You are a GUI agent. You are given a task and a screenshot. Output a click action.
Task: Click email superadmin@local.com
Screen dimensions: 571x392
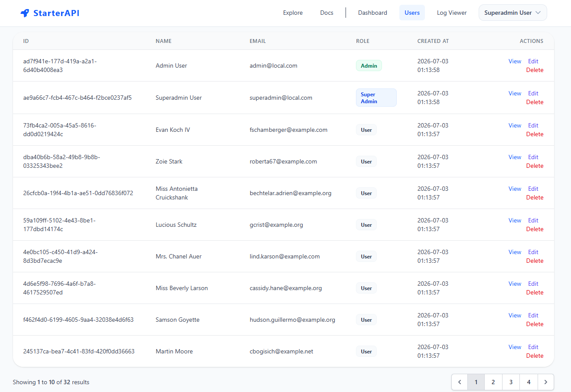click(281, 98)
